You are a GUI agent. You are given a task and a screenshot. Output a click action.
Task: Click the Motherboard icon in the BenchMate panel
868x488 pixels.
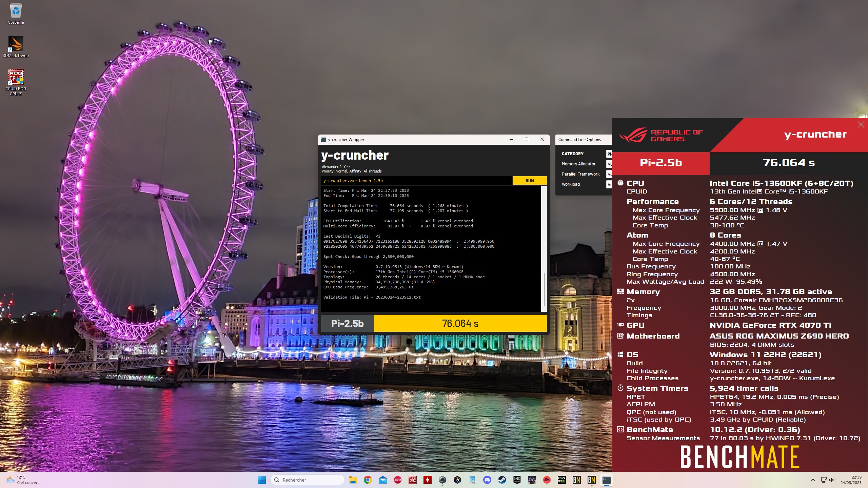click(620, 336)
